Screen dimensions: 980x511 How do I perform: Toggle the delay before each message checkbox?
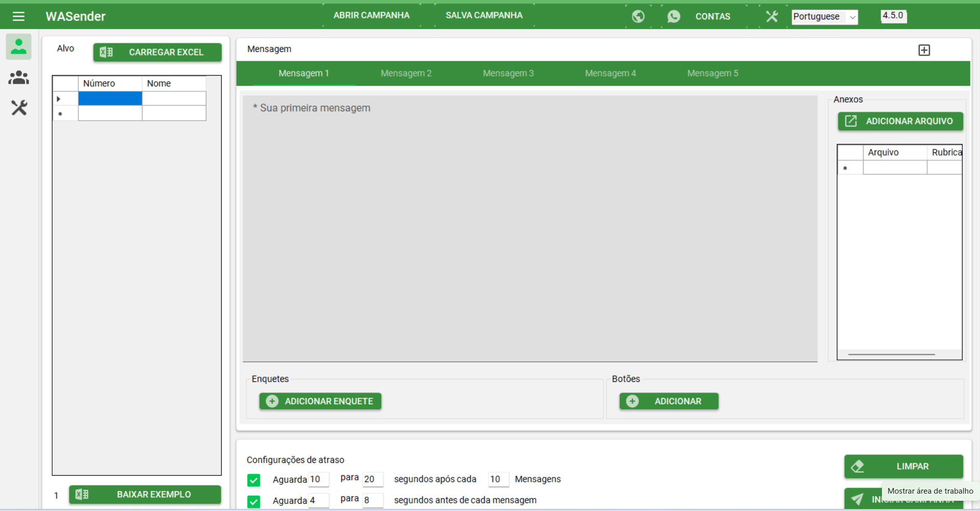click(x=253, y=501)
